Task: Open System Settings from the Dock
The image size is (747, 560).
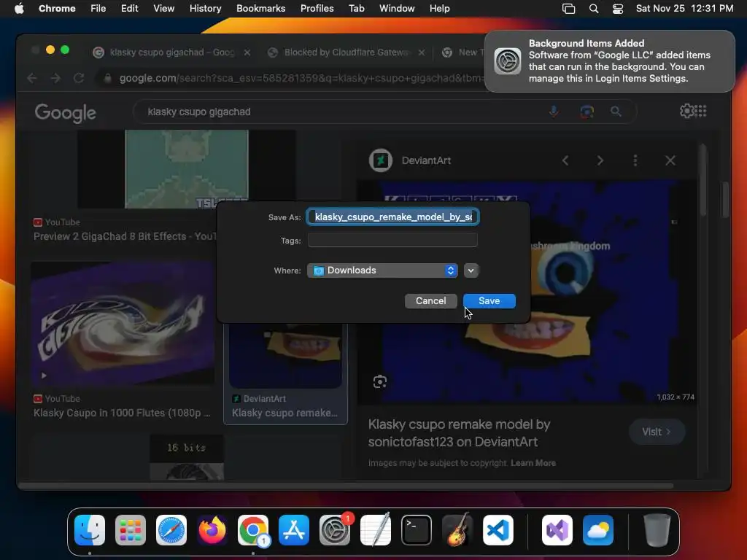Action: tap(335, 530)
